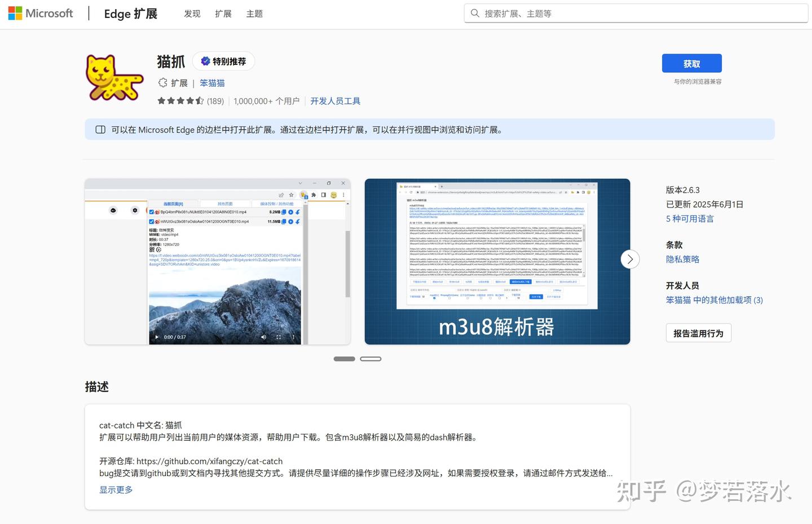Expand description with 显示更多

tap(116, 490)
